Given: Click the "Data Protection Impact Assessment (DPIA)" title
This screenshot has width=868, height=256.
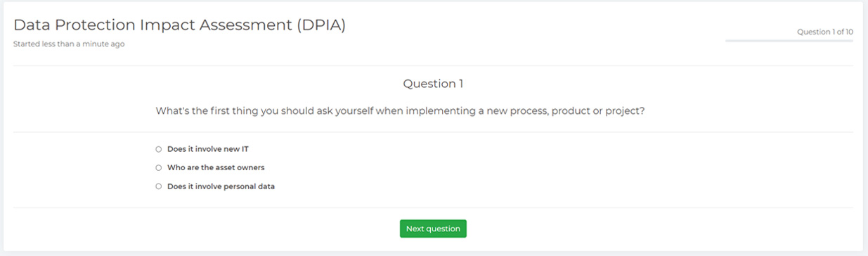Looking at the screenshot, I should (x=180, y=25).
